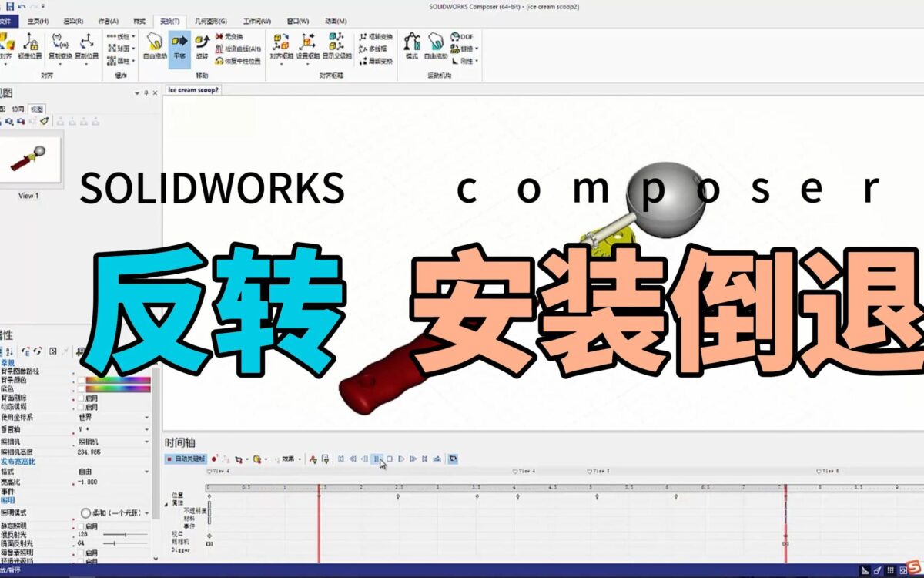Click the DOF icon in kinematics group

(x=462, y=36)
